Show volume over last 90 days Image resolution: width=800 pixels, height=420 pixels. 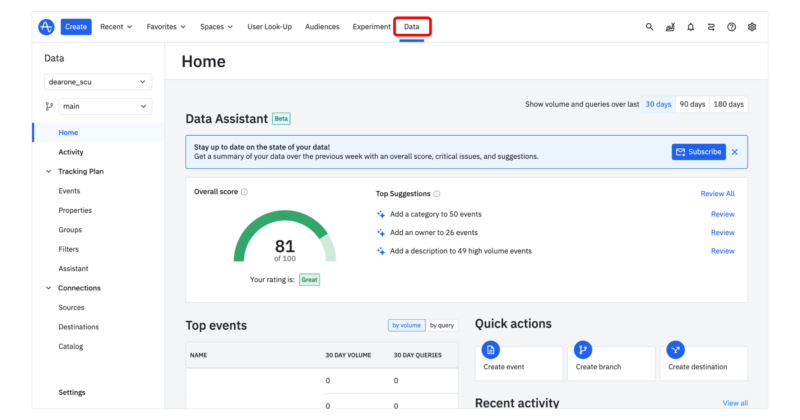coord(691,104)
